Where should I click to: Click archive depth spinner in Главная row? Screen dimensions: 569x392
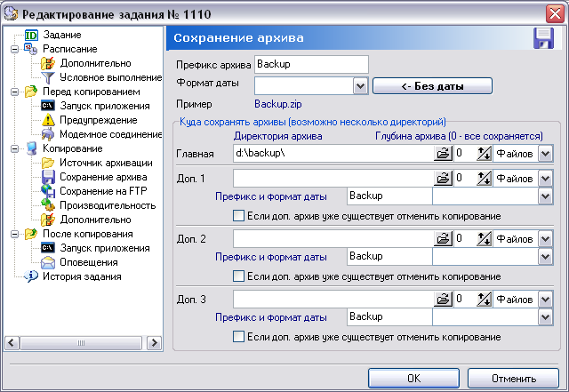coord(484,154)
